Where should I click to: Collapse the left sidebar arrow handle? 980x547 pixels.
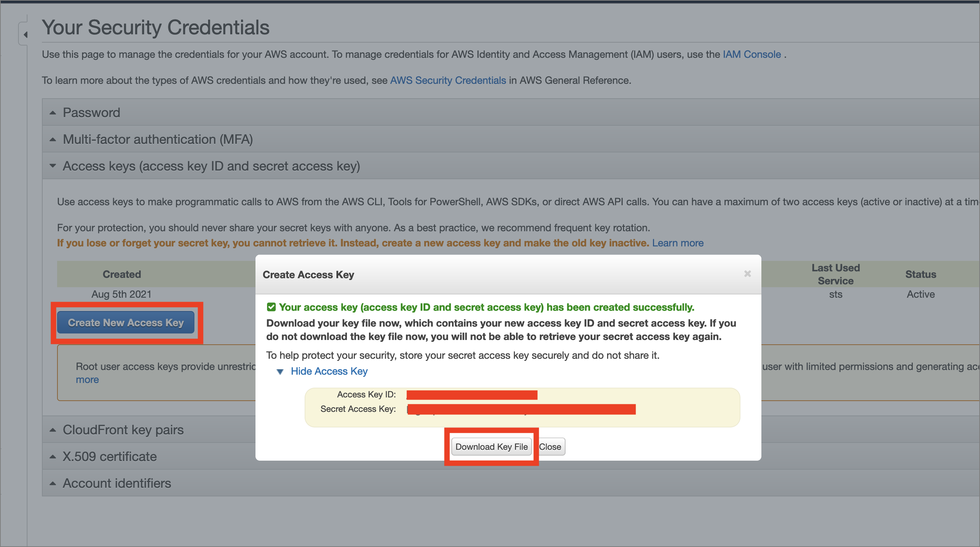pos(25,35)
